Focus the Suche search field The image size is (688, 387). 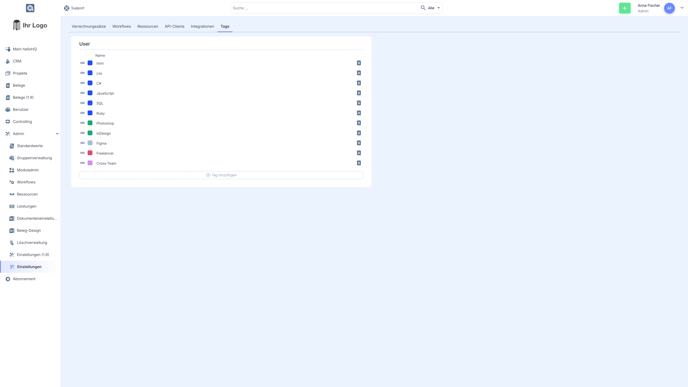point(325,8)
